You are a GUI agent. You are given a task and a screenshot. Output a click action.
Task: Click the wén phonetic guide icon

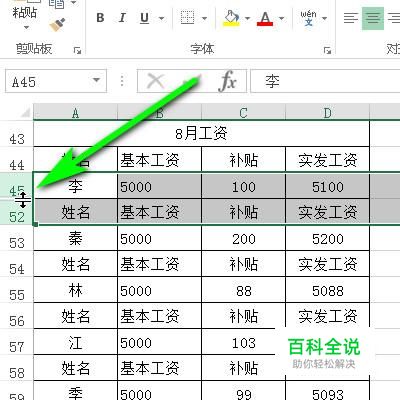[x=308, y=18]
